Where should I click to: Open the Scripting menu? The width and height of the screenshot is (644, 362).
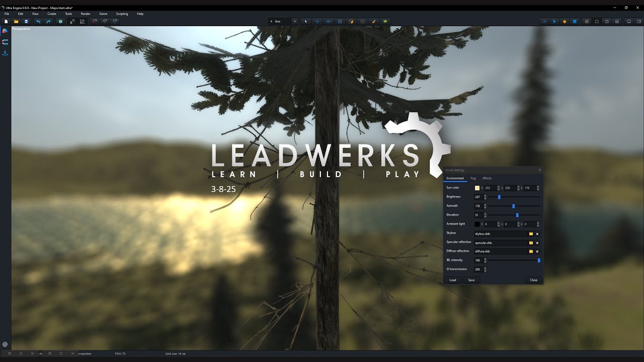[122, 14]
